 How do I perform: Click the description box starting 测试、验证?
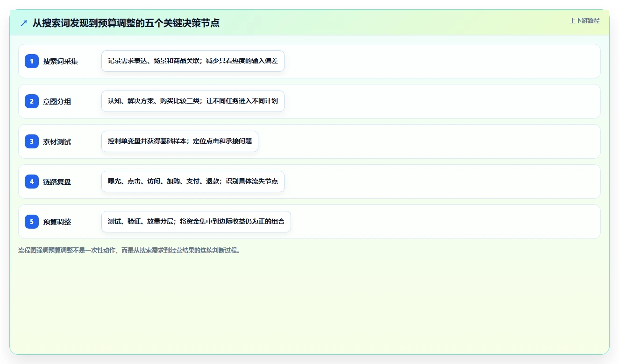(196, 222)
